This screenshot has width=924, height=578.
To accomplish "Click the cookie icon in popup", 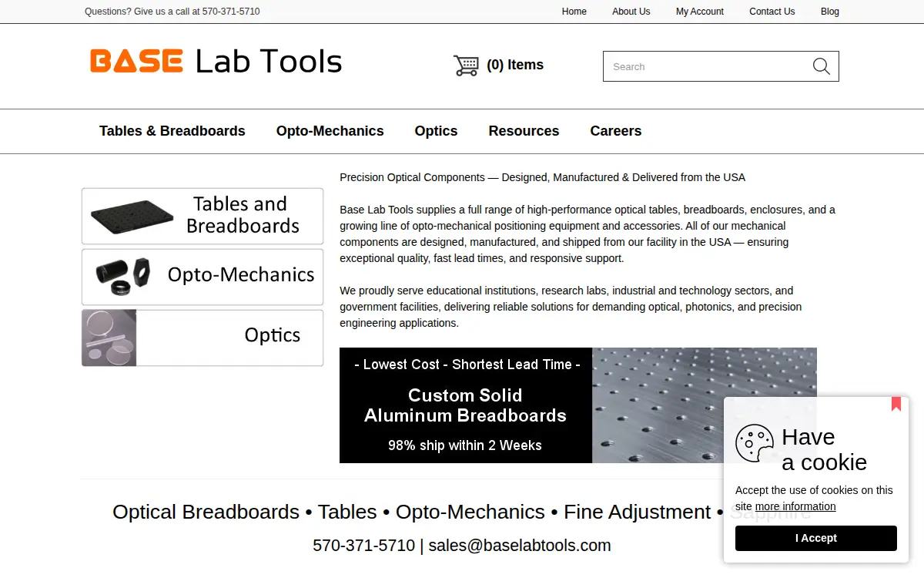I will coord(754,443).
